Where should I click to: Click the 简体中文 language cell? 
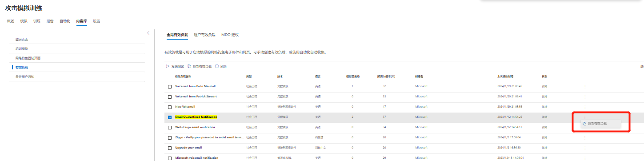click(x=320, y=148)
